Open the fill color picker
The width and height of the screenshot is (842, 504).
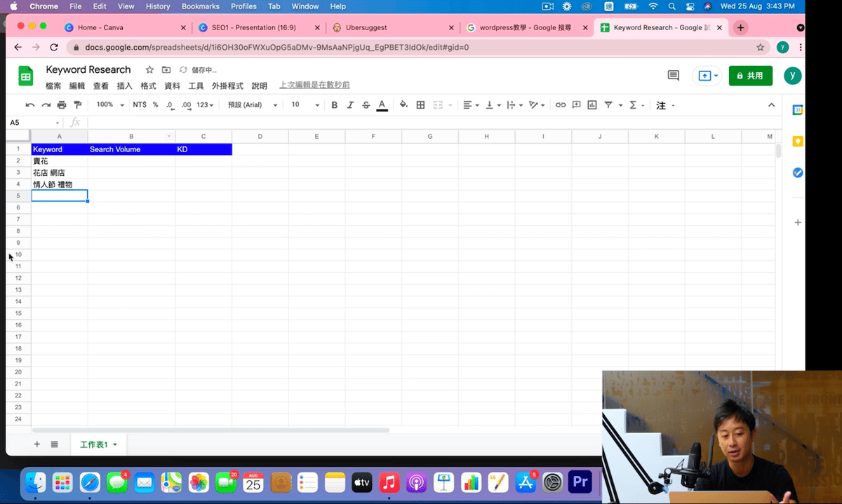click(403, 105)
